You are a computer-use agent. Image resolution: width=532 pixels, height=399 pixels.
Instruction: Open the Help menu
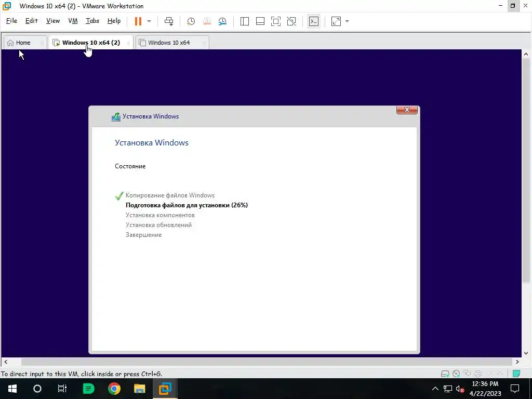click(x=114, y=21)
